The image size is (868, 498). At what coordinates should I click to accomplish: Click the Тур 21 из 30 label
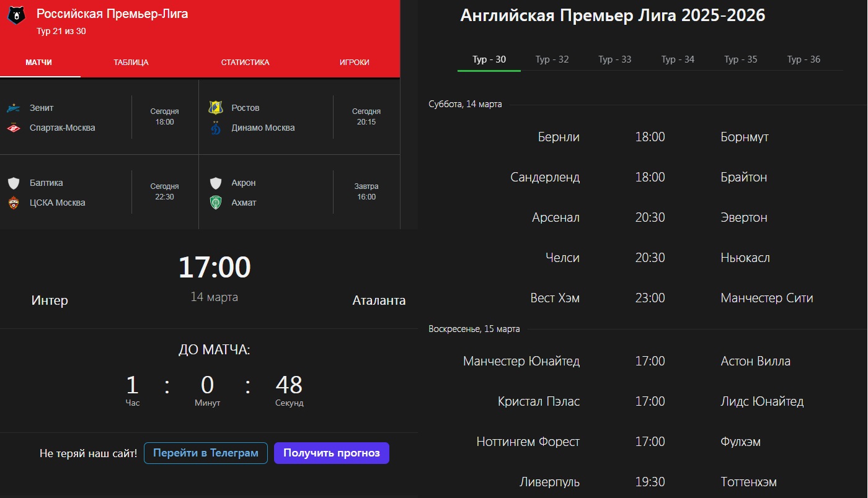tap(61, 31)
